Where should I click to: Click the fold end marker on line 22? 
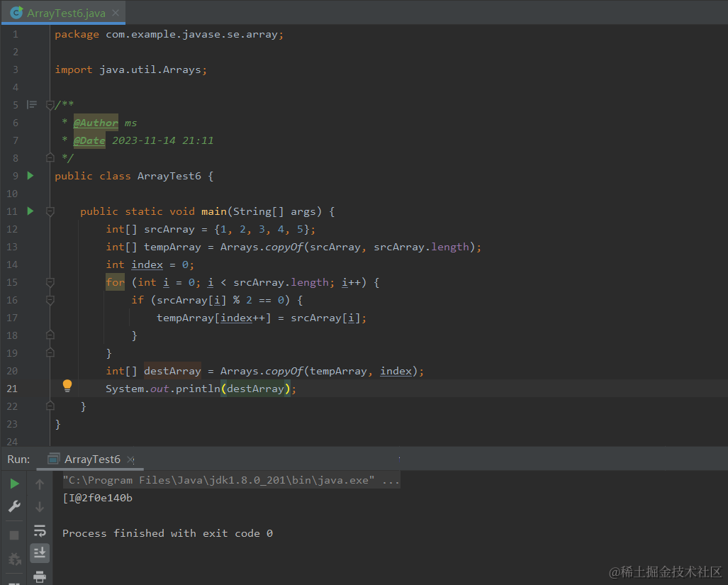click(x=50, y=406)
